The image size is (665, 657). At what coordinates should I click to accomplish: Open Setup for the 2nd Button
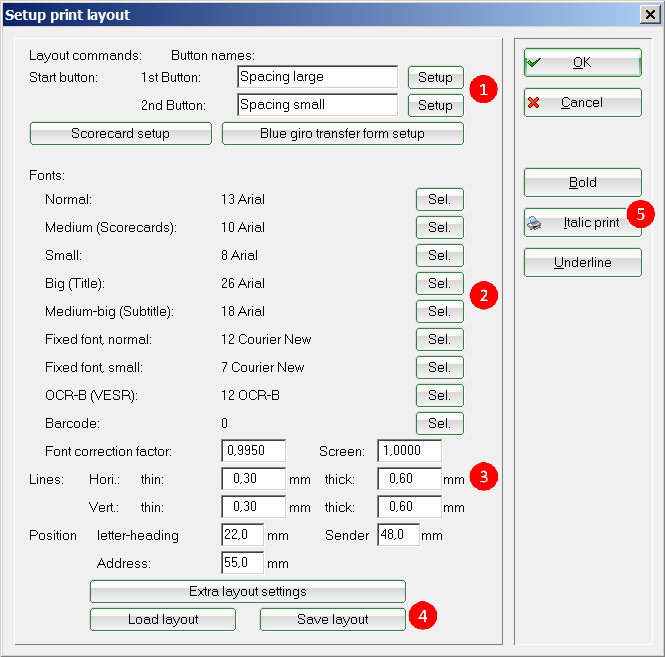click(435, 105)
